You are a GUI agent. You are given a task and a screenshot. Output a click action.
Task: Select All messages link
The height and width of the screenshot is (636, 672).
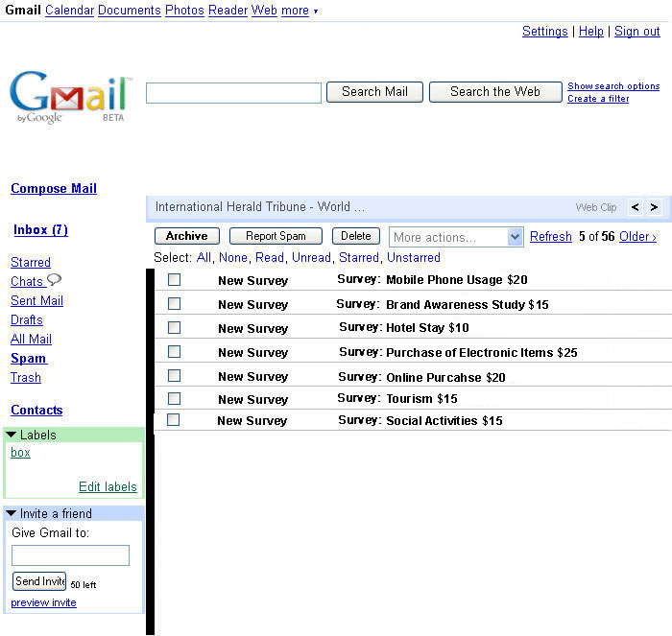click(x=204, y=257)
